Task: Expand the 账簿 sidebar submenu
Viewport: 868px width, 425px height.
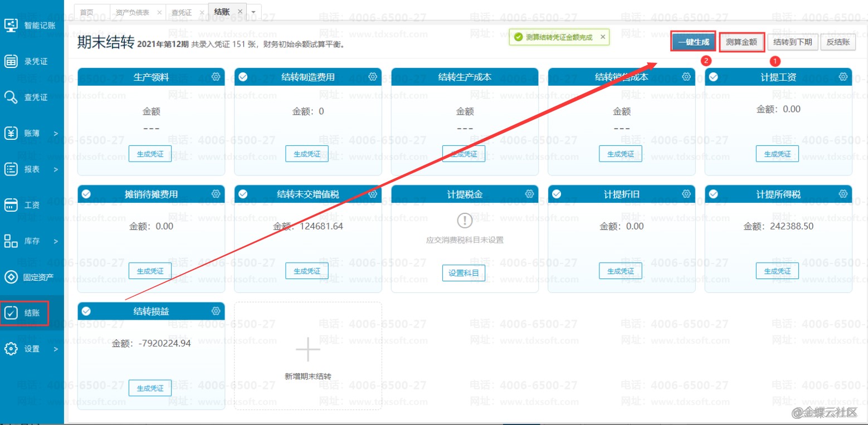Action: 55,134
